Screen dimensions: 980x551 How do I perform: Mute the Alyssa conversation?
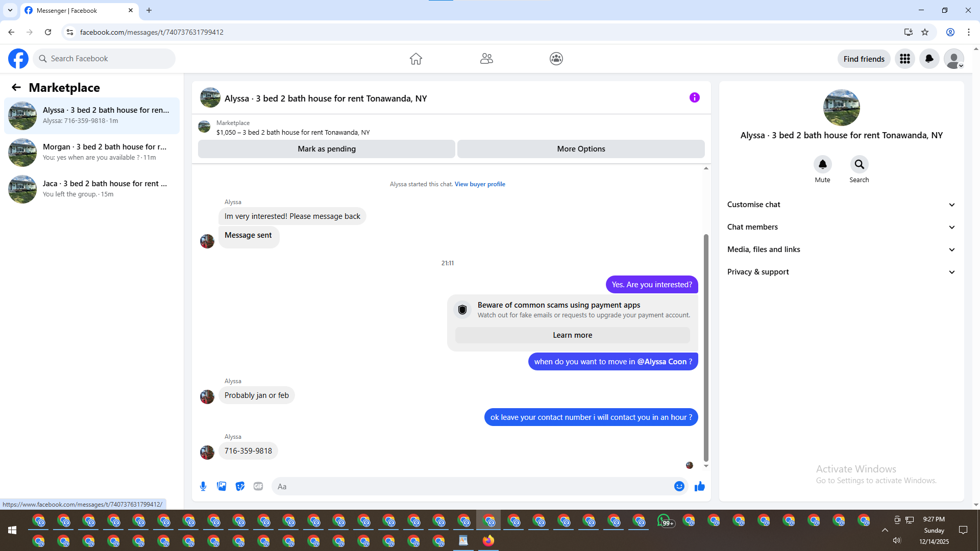tap(822, 164)
